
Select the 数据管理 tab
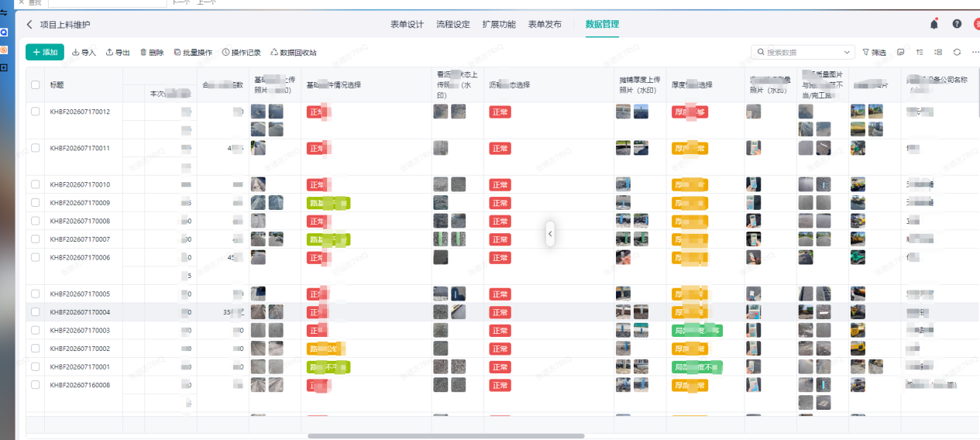pos(602,24)
